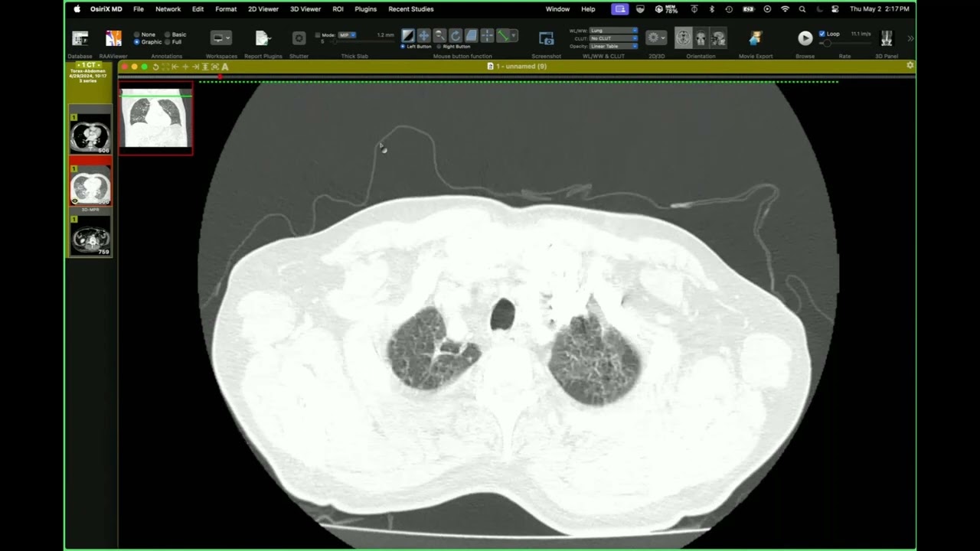Expand the toolbar overflow chevrons
The height and width of the screenshot is (551, 980).
click(910, 38)
